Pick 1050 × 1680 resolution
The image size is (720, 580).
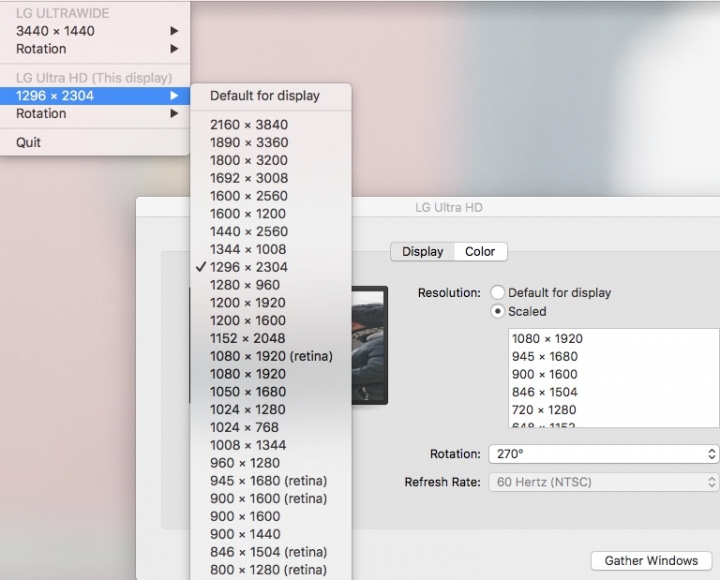tap(271, 392)
